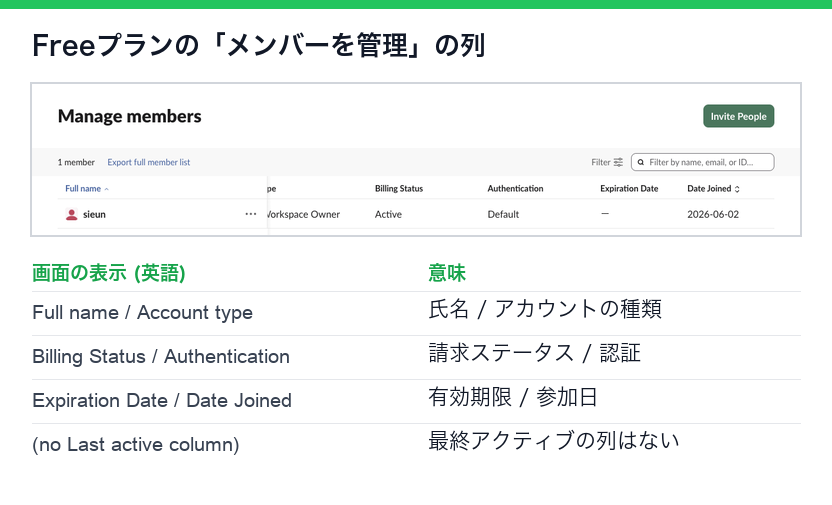Click the Expiration Date column header
Viewport: 832px width, 505px height.
(x=629, y=188)
